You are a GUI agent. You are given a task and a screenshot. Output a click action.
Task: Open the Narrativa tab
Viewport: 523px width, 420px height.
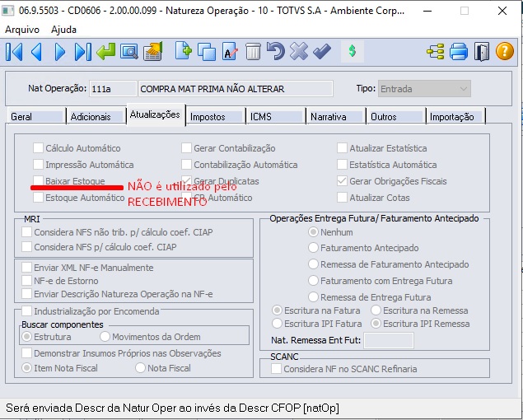[336, 117]
